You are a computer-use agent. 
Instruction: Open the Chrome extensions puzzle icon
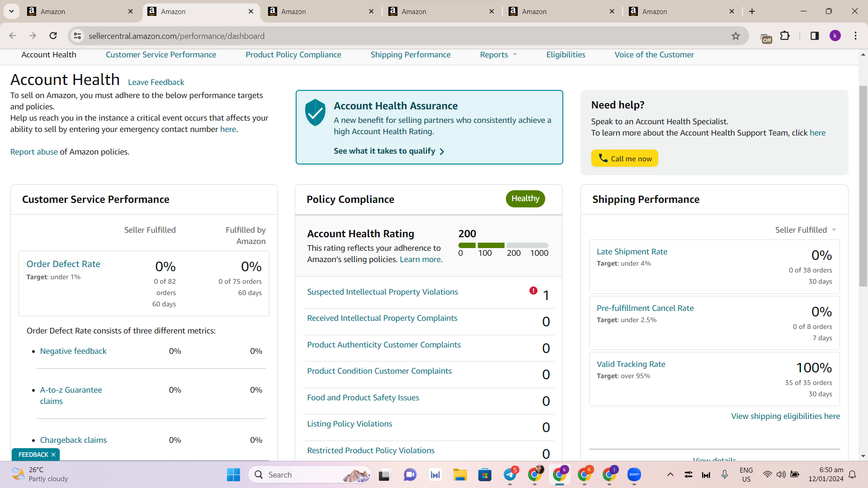click(785, 36)
